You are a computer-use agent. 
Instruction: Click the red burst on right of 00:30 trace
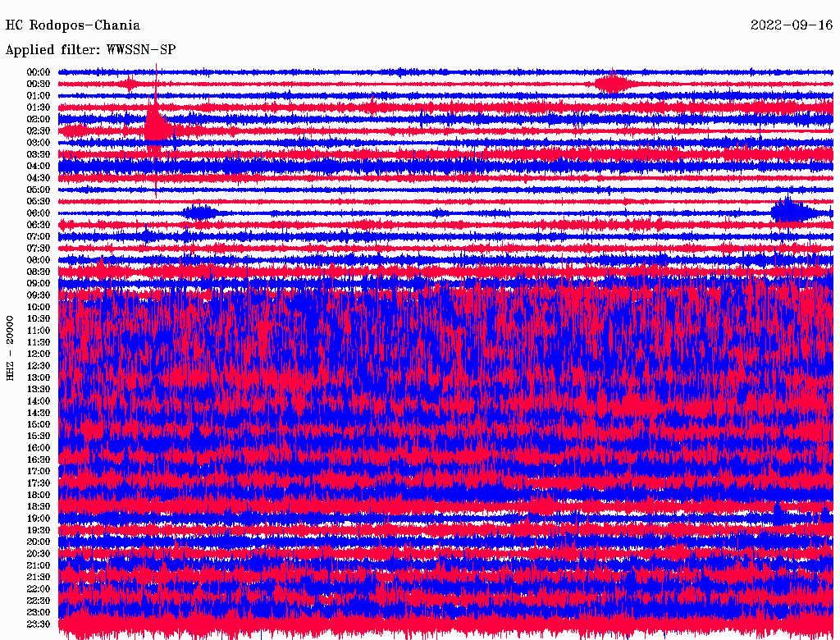(x=612, y=83)
